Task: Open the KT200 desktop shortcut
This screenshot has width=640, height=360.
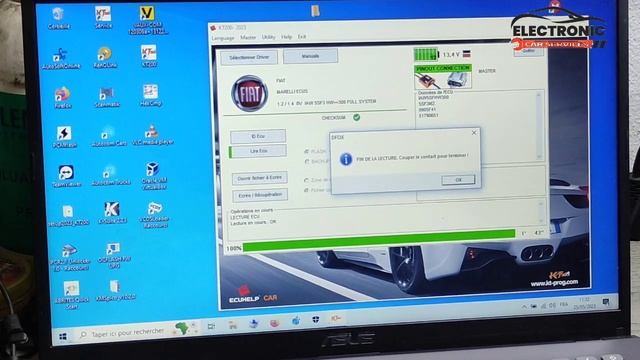Action: (149, 56)
